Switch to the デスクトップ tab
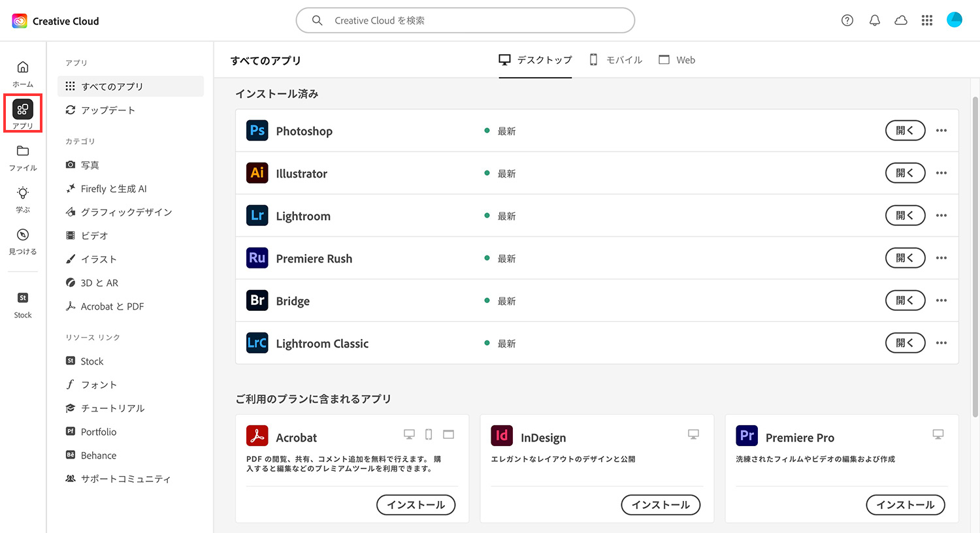980x533 pixels. 535,60
